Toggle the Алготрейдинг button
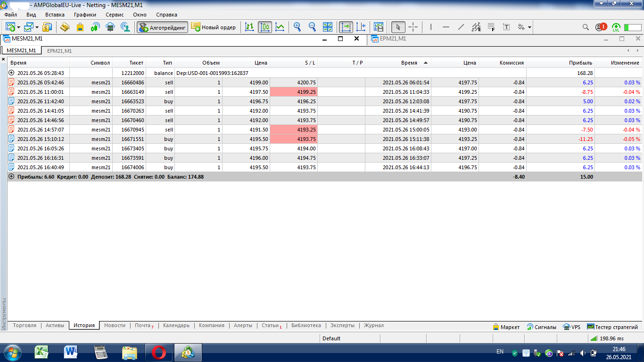This screenshot has height=362, width=644. pos(163,27)
